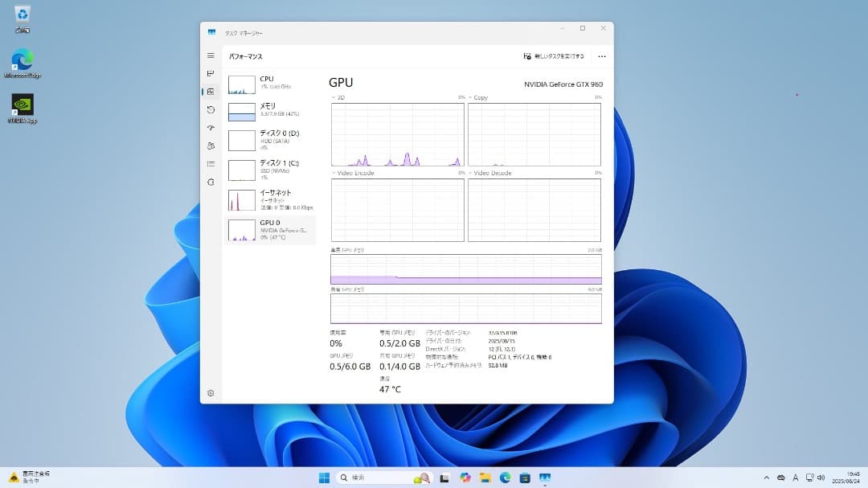Open the Users page in the sidebar
868x488 pixels.
coord(211,146)
